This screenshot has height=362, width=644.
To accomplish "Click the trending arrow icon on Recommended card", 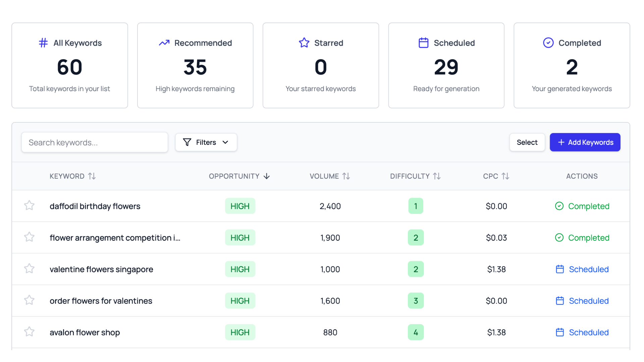I will coord(164,43).
